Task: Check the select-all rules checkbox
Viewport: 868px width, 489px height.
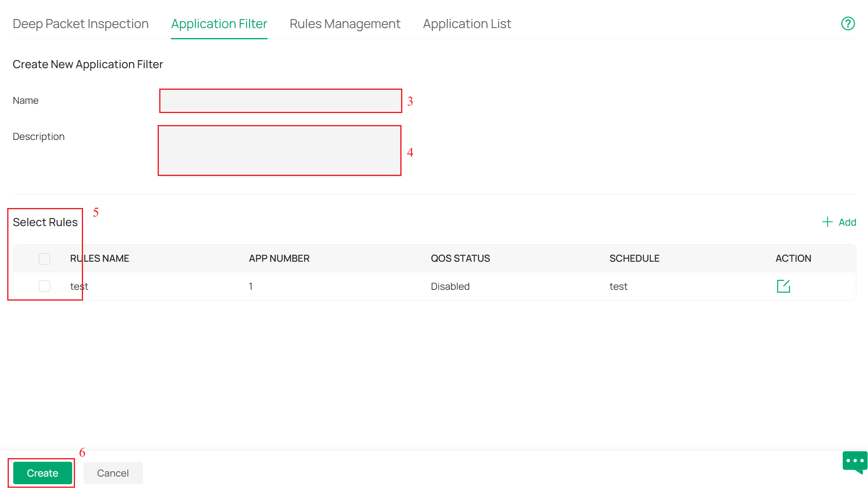Action: (x=44, y=259)
